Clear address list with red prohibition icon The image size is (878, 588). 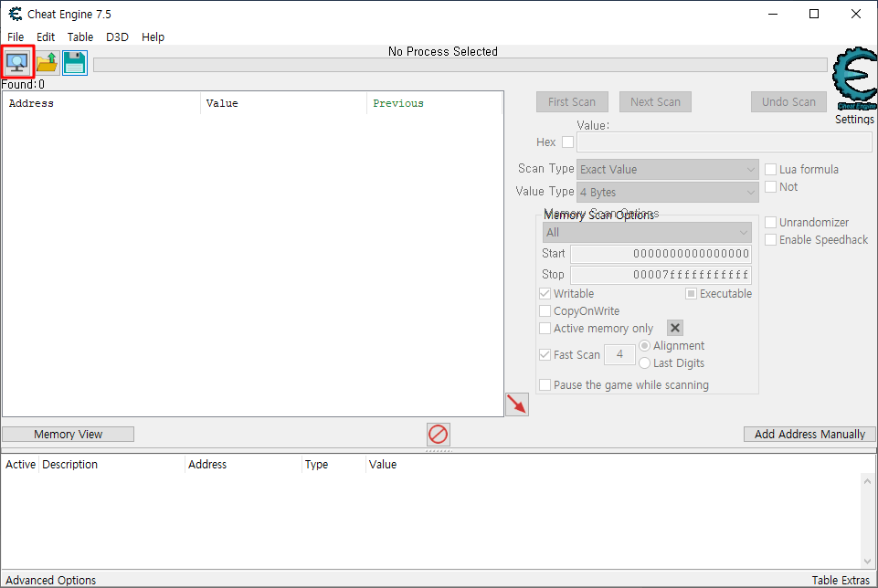click(438, 434)
